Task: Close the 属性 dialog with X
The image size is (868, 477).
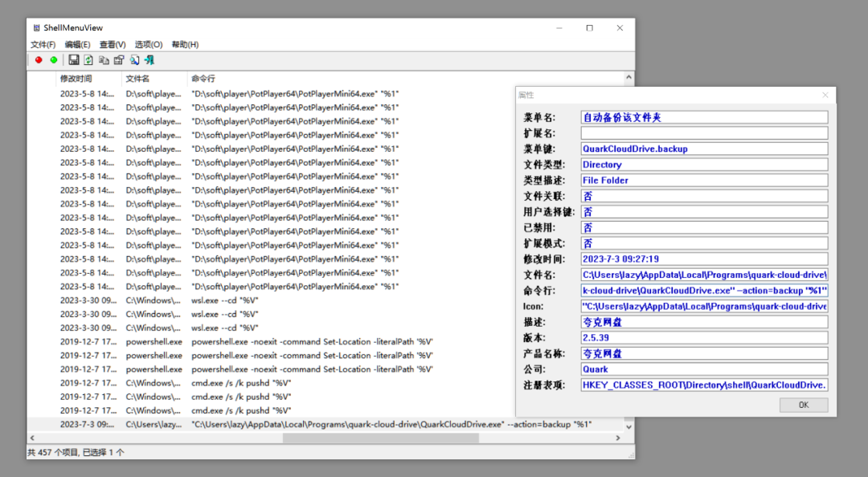Action: click(825, 95)
